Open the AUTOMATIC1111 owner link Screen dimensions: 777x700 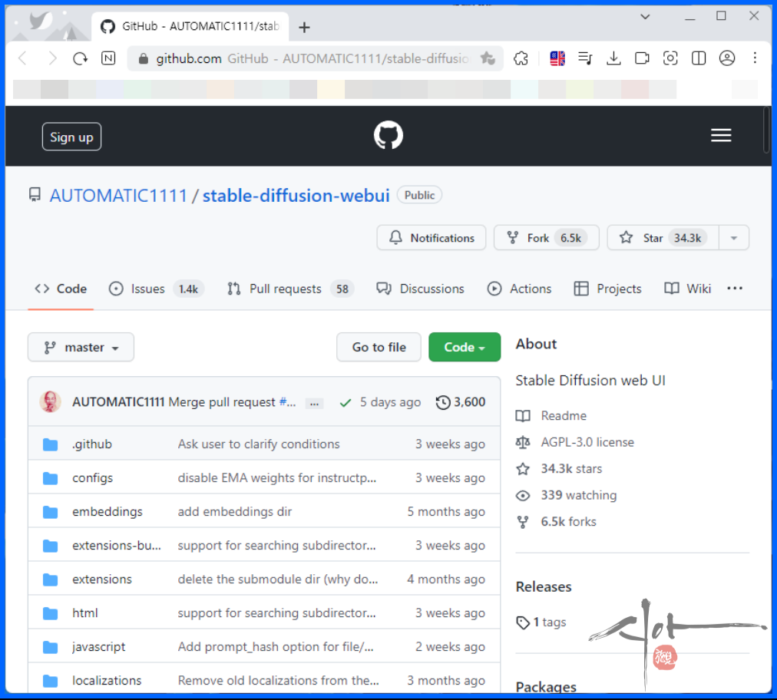pyautogui.click(x=118, y=196)
